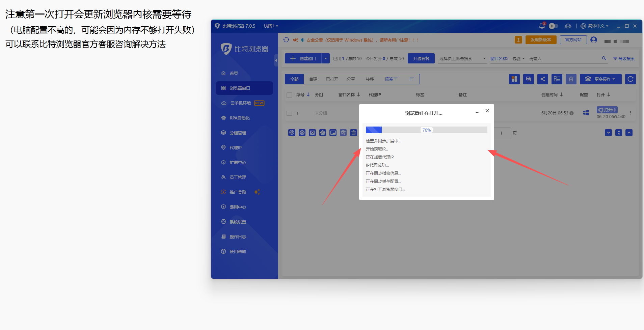Click the info icon beside 6月20日 06:53

(x=571, y=113)
